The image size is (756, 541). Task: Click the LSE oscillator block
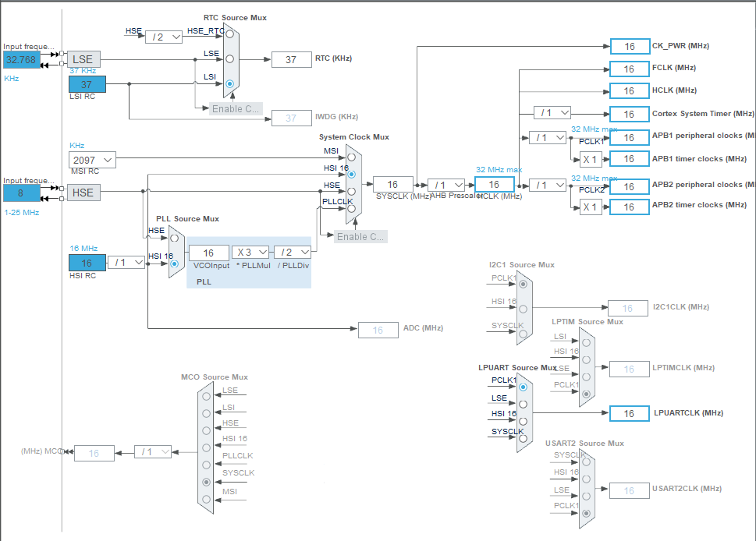pyautogui.click(x=84, y=59)
